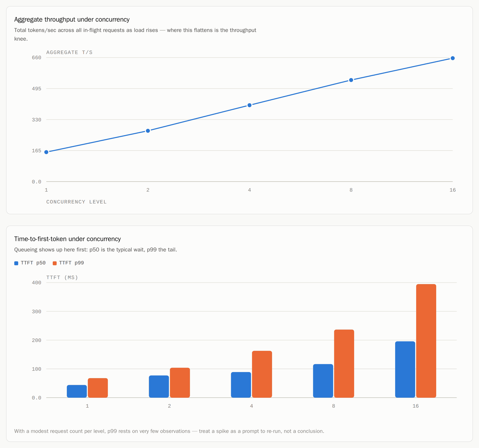Click the throughput data point at concurrency 16
The height and width of the screenshot is (448, 479).
453,58
